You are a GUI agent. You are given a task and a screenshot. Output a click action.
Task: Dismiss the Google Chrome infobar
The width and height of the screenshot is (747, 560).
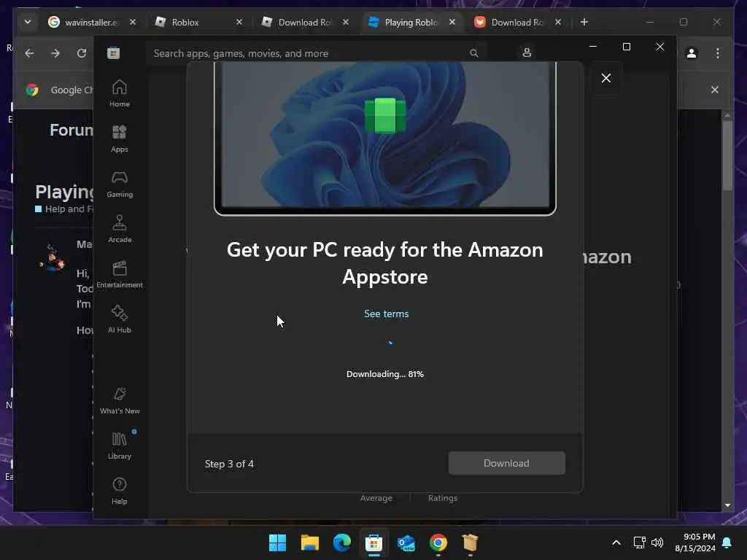tap(715, 90)
